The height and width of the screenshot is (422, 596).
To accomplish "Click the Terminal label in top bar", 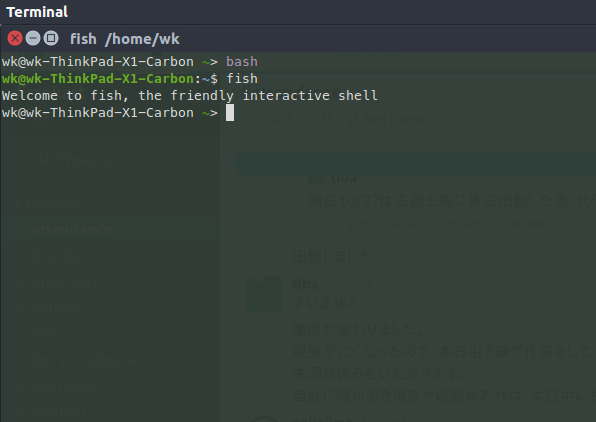I will pyautogui.click(x=37, y=12).
